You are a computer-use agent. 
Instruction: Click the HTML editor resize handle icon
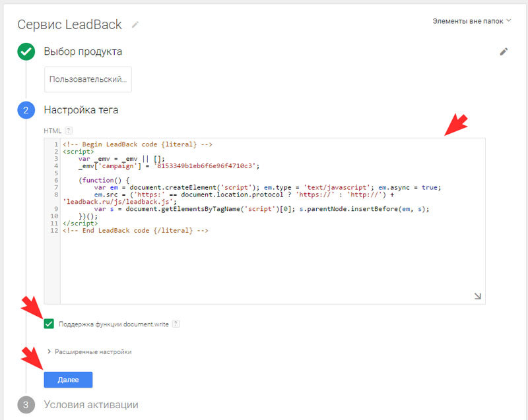[477, 296]
